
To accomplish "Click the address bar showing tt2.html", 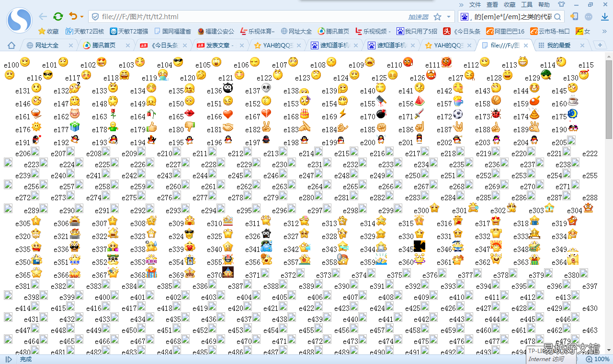I will click(272, 17).
